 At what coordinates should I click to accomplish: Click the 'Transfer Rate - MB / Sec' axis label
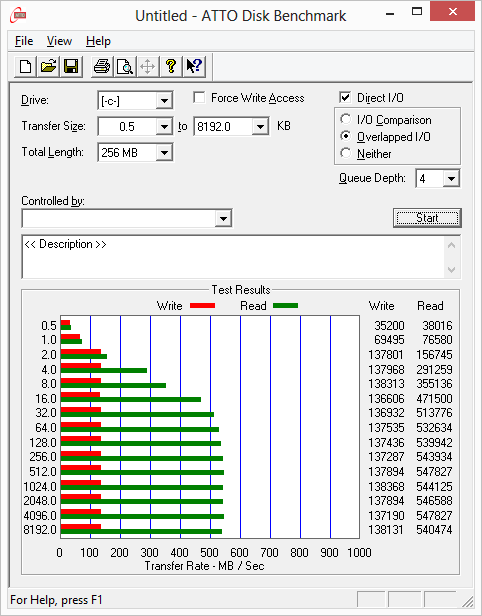[204, 566]
